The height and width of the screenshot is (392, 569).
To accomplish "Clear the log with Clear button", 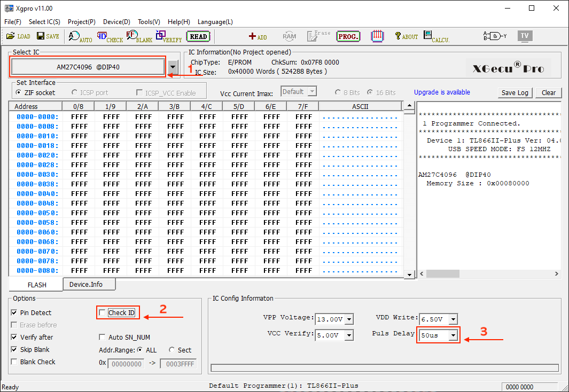I will pyautogui.click(x=549, y=92).
